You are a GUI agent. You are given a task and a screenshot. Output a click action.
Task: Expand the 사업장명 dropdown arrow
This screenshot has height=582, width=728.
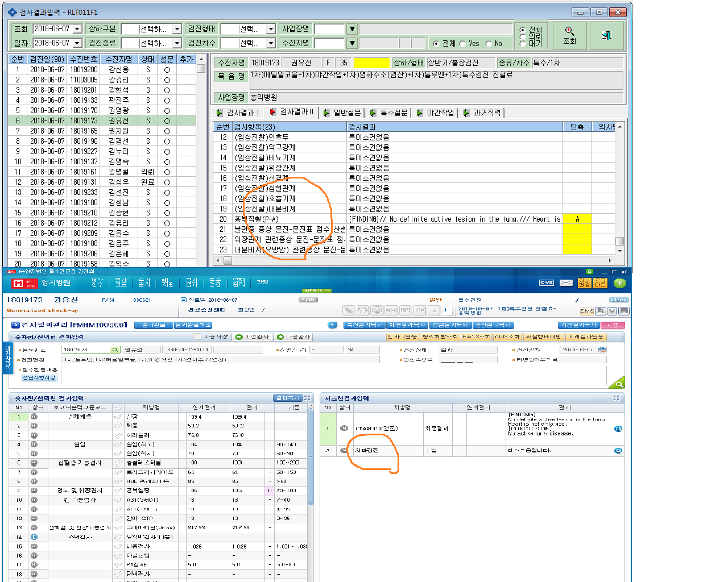(x=352, y=28)
